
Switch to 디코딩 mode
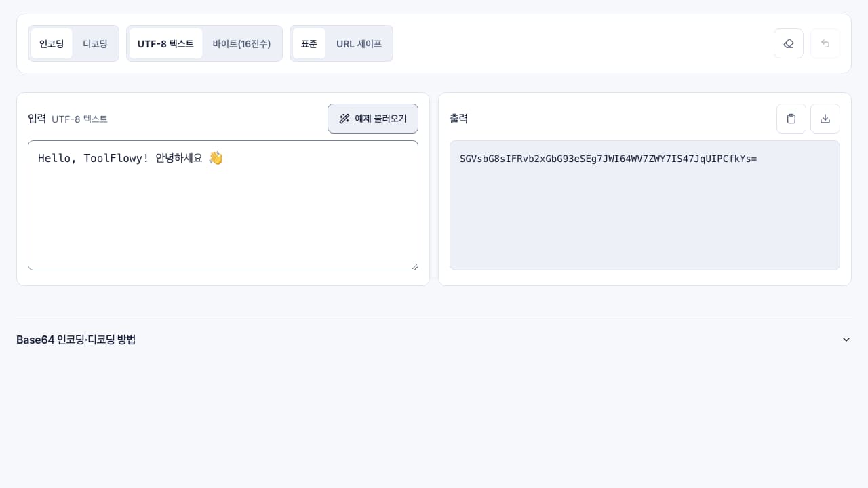96,43
